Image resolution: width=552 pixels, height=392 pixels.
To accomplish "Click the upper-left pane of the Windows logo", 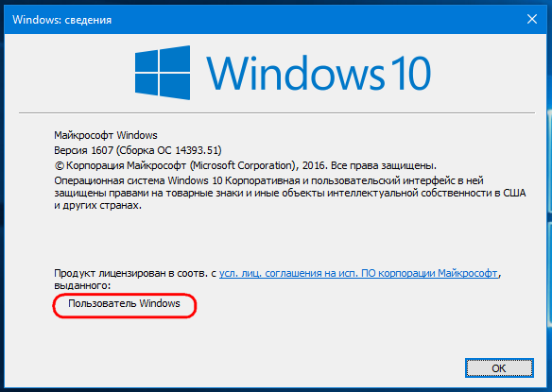I will point(147,60).
